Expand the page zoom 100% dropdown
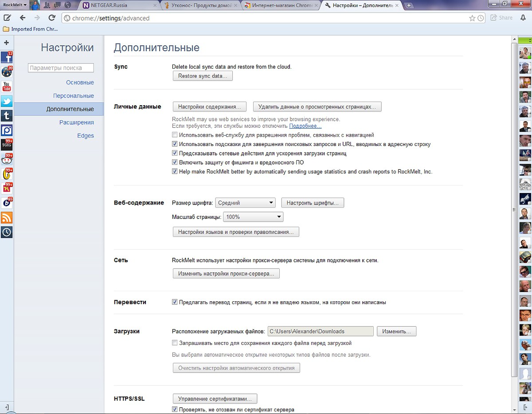The height and width of the screenshot is (414, 532). [252, 217]
